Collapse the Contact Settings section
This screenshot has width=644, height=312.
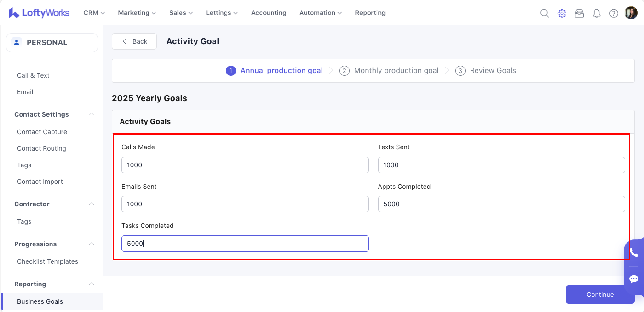(92, 114)
